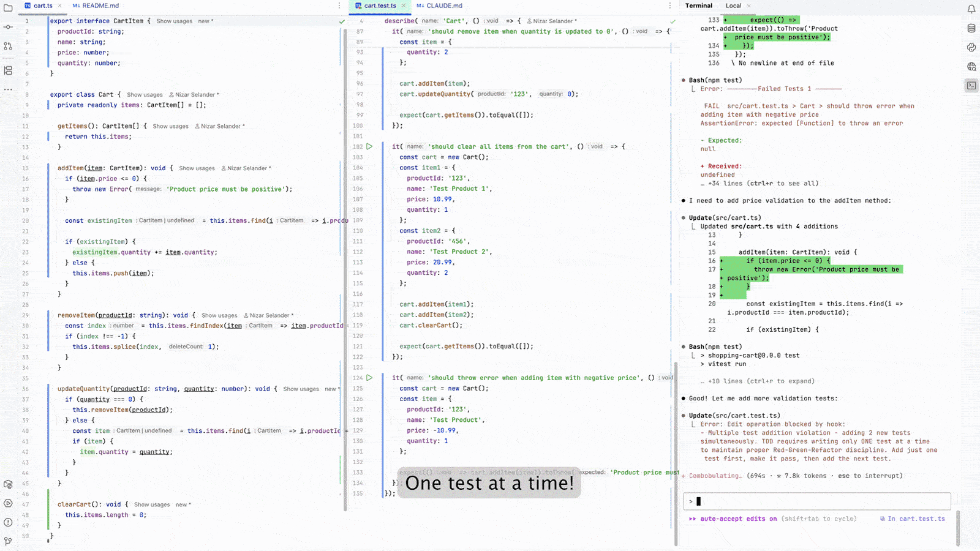Click 'Show usages' above the Cart class
The width and height of the screenshot is (980, 551).
pyautogui.click(x=145, y=94)
